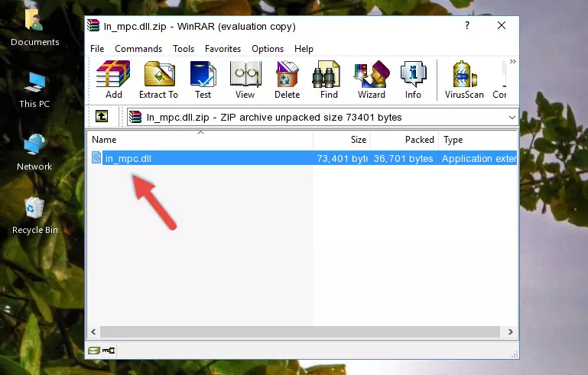Sort list by Type column
588x375 pixels.
click(x=478, y=140)
